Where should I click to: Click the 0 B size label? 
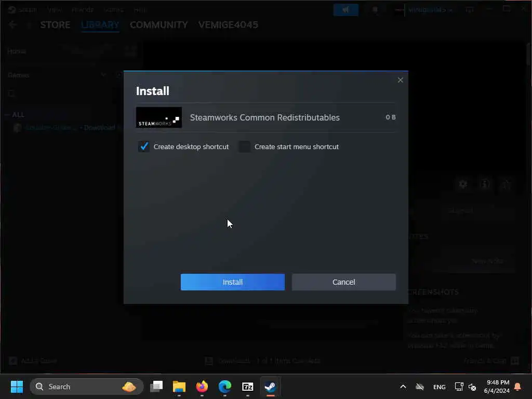(x=391, y=117)
